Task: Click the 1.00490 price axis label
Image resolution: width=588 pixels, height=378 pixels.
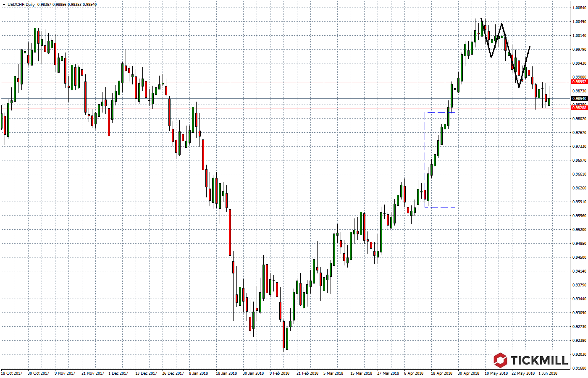Action: point(579,21)
